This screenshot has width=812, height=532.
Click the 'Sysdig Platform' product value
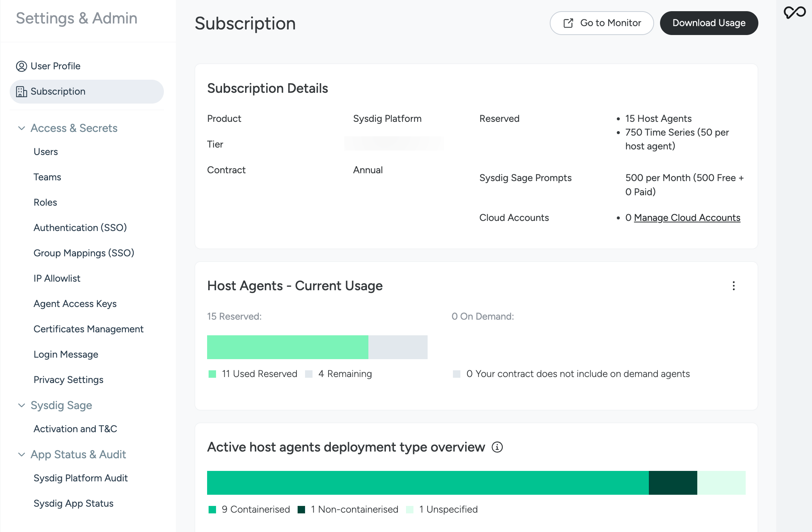(x=387, y=119)
